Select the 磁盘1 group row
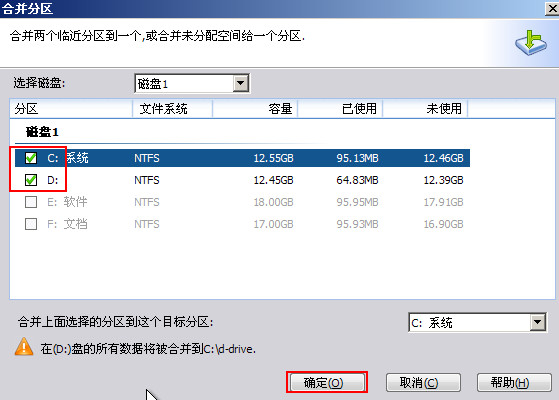The width and height of the screenshot is (559, 400). [x=42, y=132]
